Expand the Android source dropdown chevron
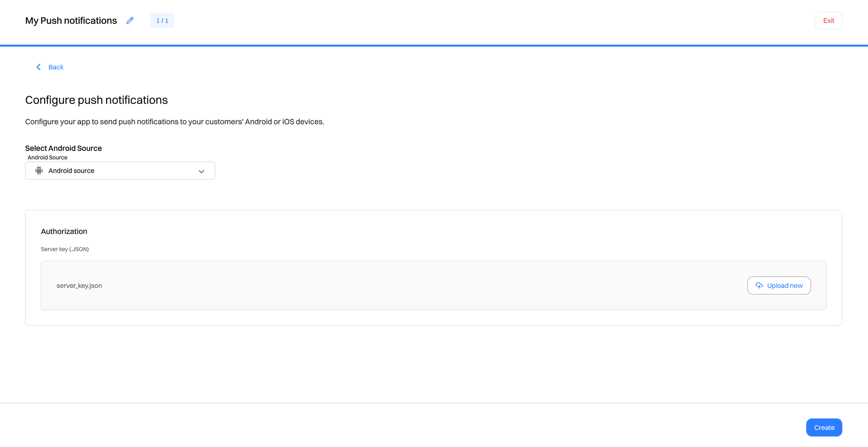 click(201, 171)
